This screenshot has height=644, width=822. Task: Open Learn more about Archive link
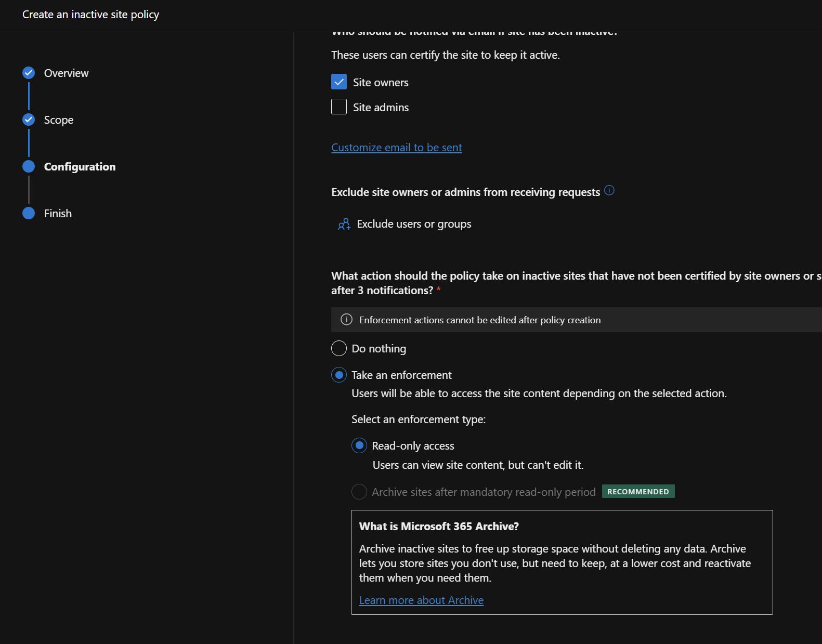421,600
